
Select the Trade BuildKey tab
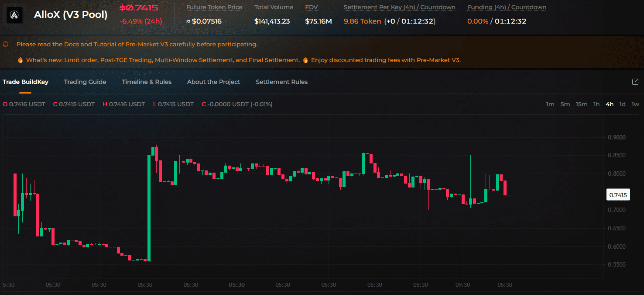click(x=25, y=82)
